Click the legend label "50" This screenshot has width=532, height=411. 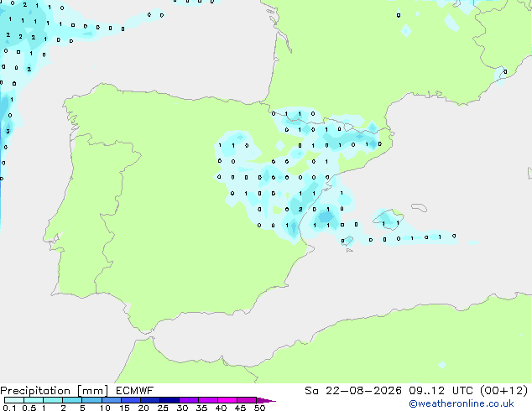click(259, 408)
